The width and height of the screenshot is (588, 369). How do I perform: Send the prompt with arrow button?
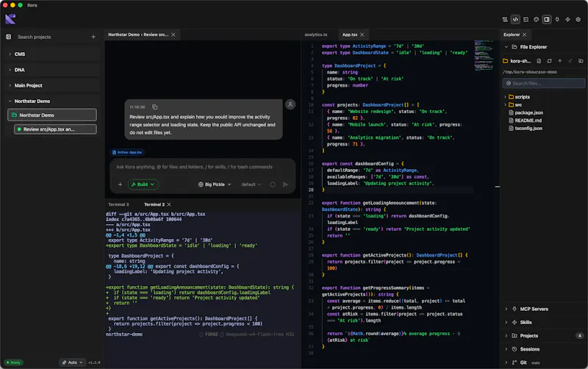pyautogui.click(x=285, y=184)
